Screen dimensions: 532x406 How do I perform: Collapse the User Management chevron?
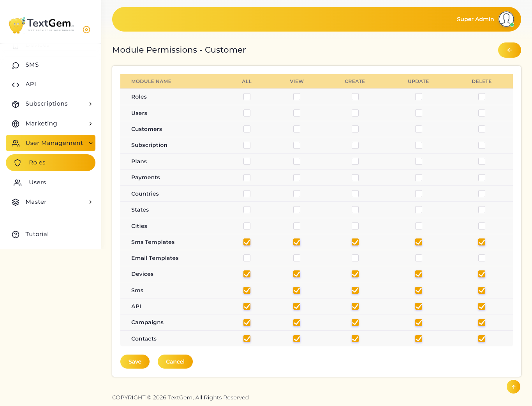pyautogui.click(x=91, y=143)
